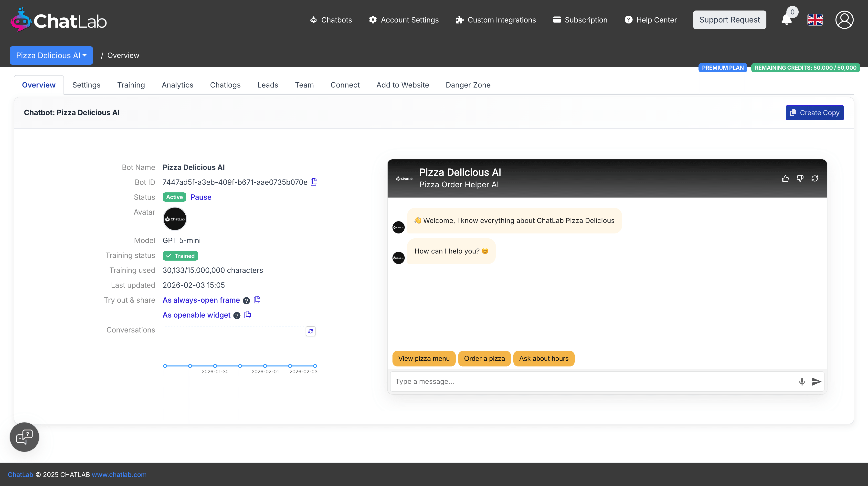
Task: Expand the Pizza Delicious AI bot dropdown
Action: pos(51,55)
